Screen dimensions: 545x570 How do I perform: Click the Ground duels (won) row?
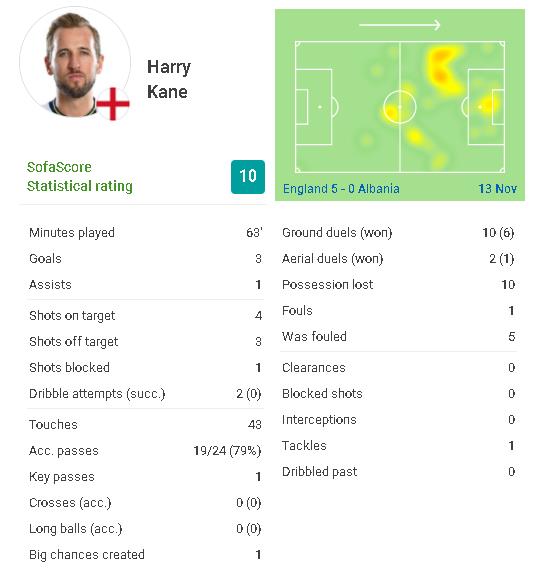click(398, 233)
